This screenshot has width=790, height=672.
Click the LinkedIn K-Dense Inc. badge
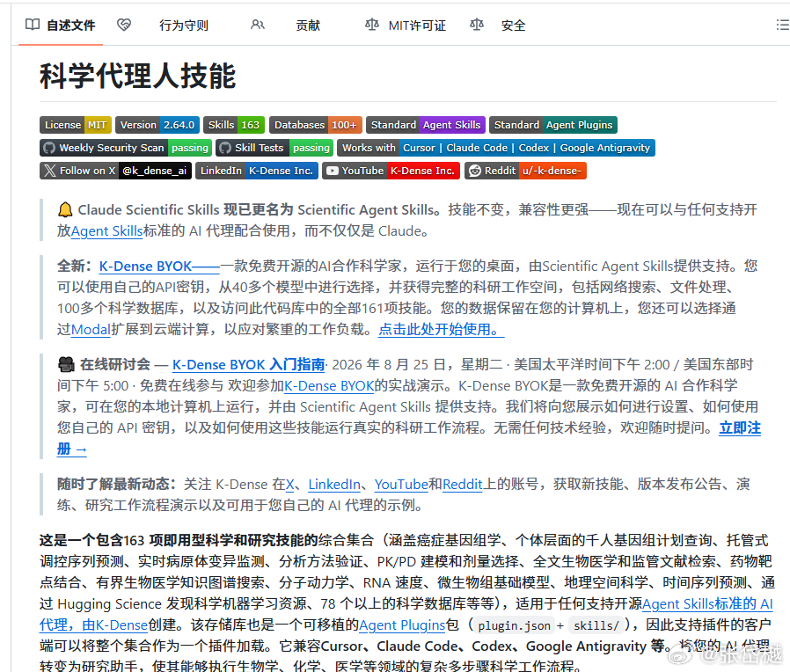(x=257, y=171)
